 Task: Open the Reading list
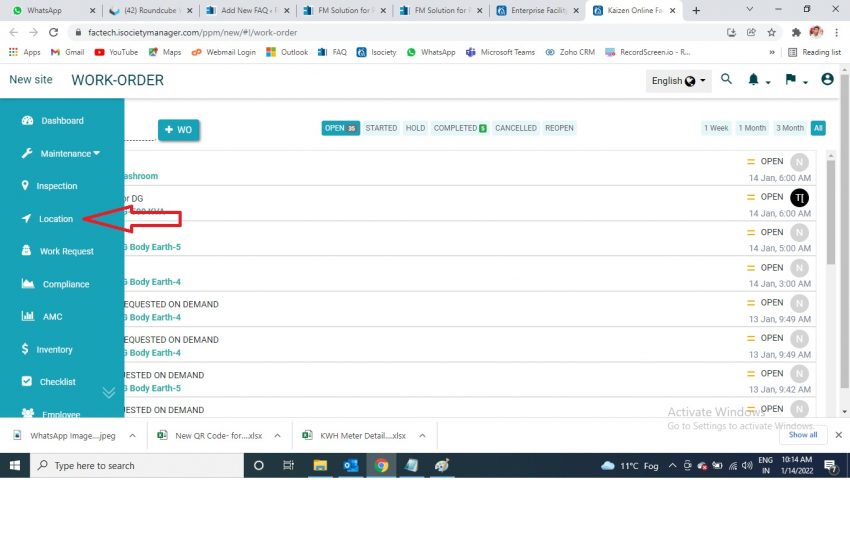[814, 52]
